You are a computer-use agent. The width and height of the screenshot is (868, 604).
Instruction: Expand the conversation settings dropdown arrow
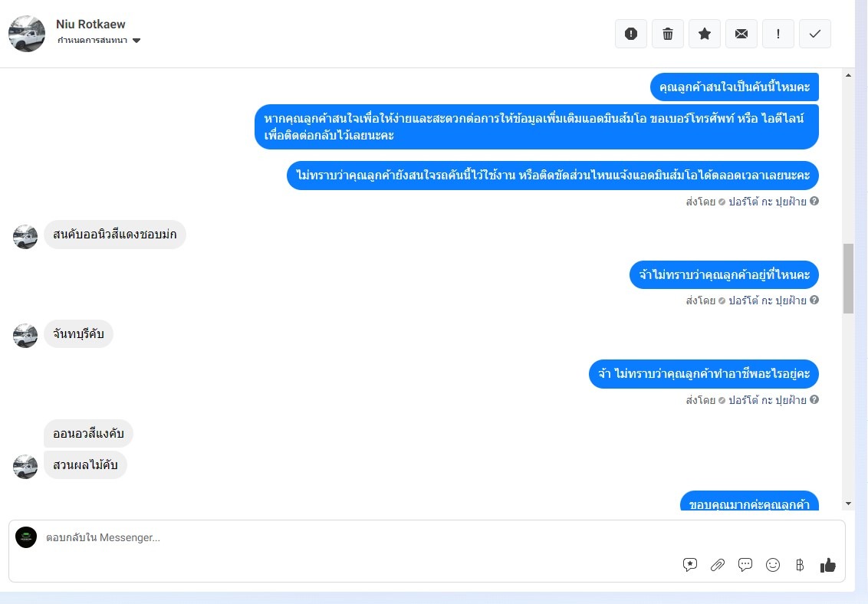pos(136,41)
